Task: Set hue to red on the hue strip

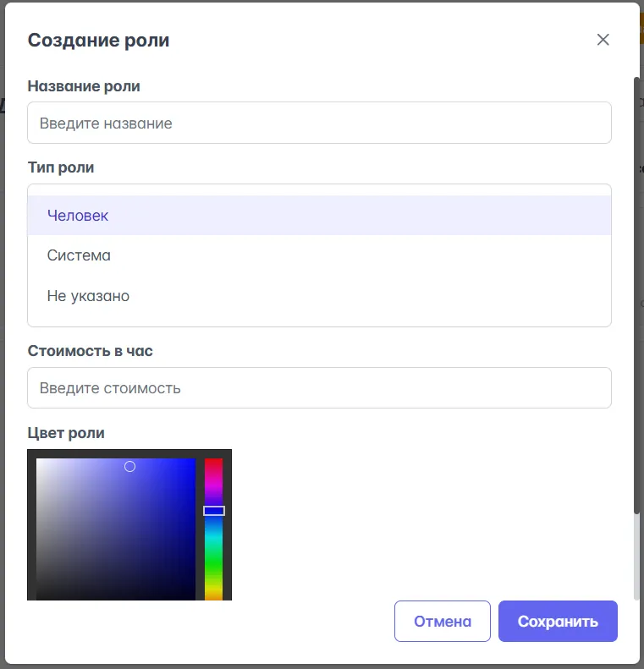Action: pyautogui.click(x=213, y=461)
